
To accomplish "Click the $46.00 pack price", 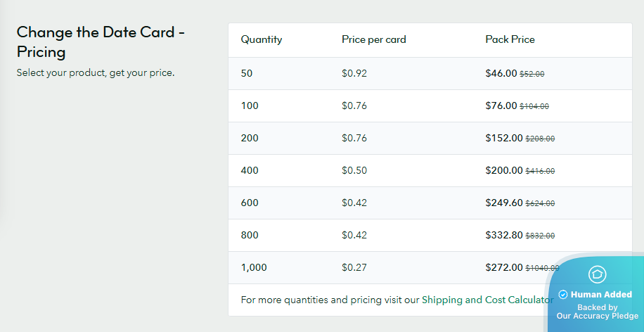I will pos(501,73).
